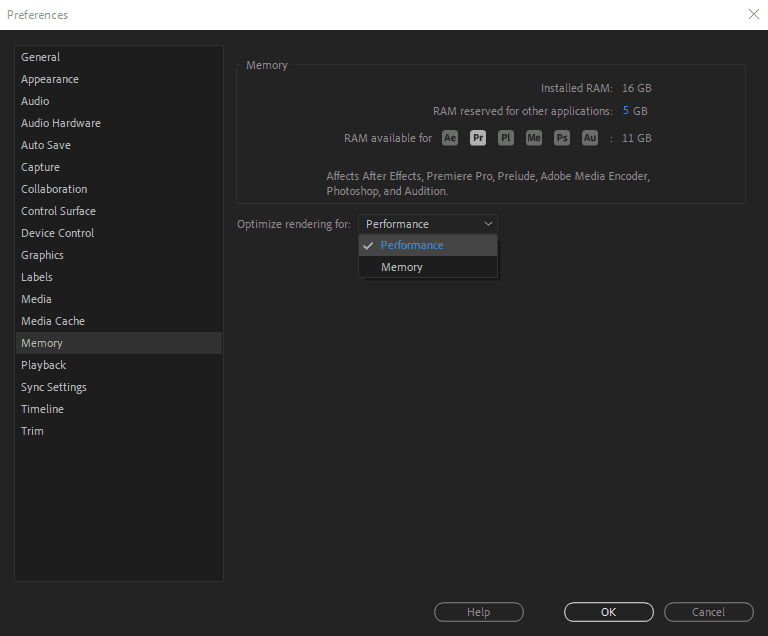Navigate to the Timeline preferences
Screen dimensions: 768x636
42,409
